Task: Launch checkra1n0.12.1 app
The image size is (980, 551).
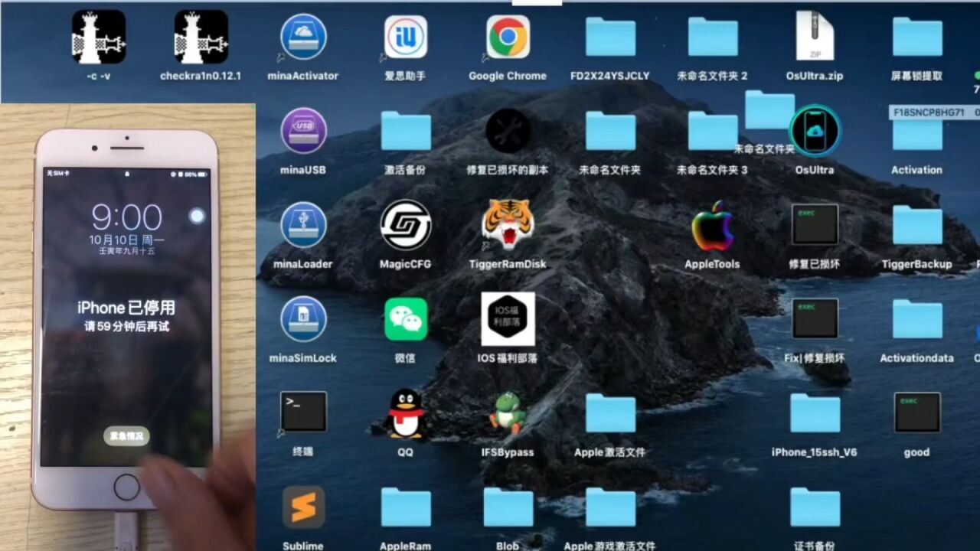Action: tap(201, 37)
